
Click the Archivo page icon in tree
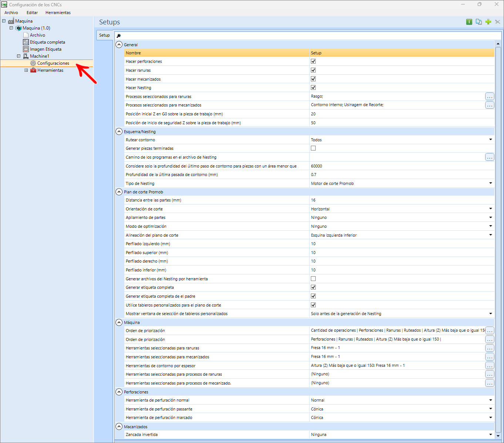[26, 35]
